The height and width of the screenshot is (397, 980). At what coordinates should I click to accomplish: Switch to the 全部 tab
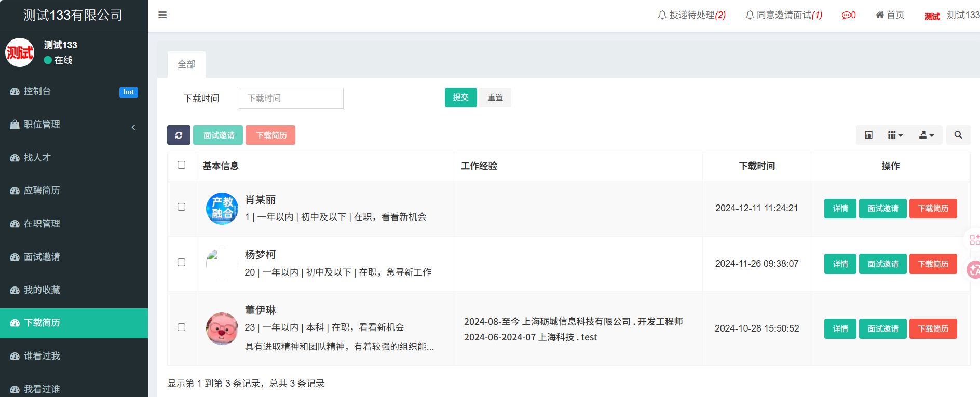(x=186, y=64)
